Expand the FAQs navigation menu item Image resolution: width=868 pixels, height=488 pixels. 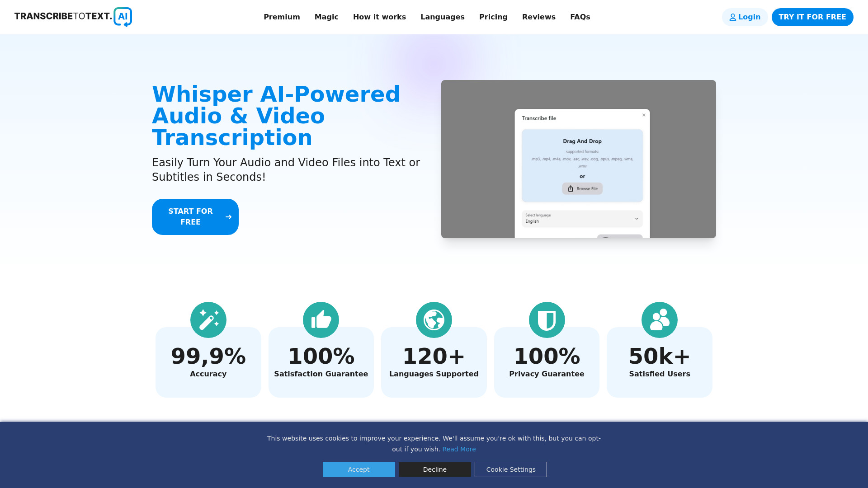point(580,17)
